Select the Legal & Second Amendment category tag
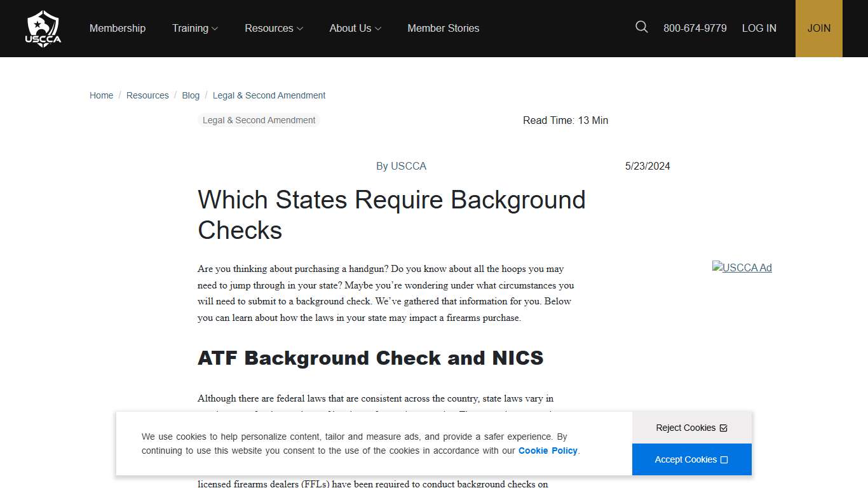This screenshot has height=488, width=868. click(258, 120)
